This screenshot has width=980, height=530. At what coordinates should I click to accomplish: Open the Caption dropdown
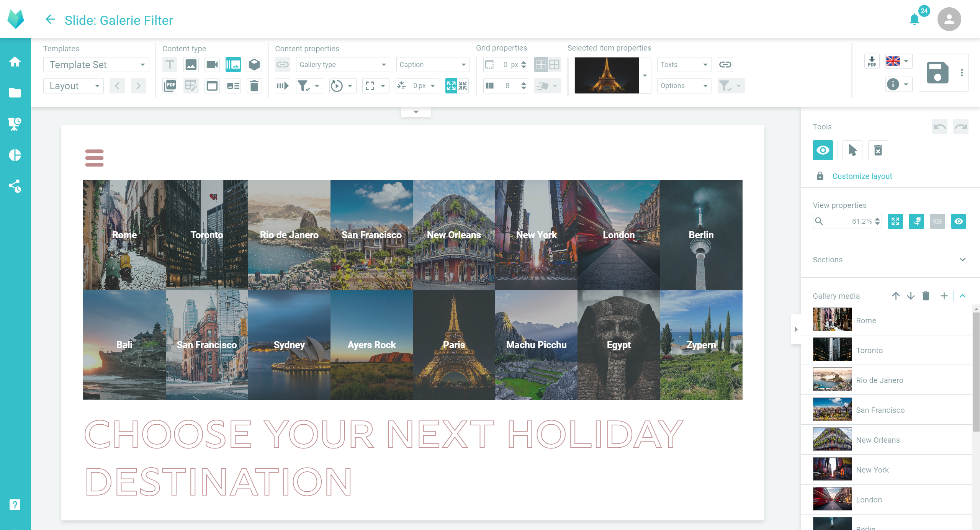(x=433, y=64)
